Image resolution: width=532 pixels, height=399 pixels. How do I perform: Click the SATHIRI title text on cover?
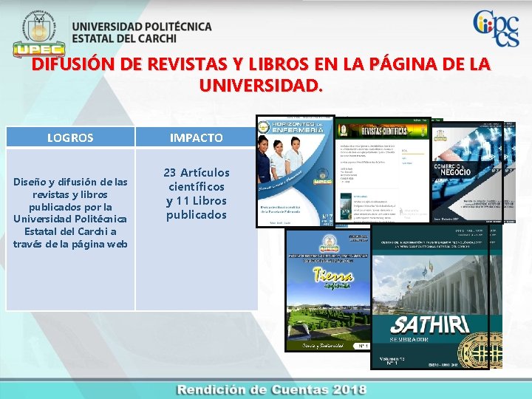click(429, 325)
